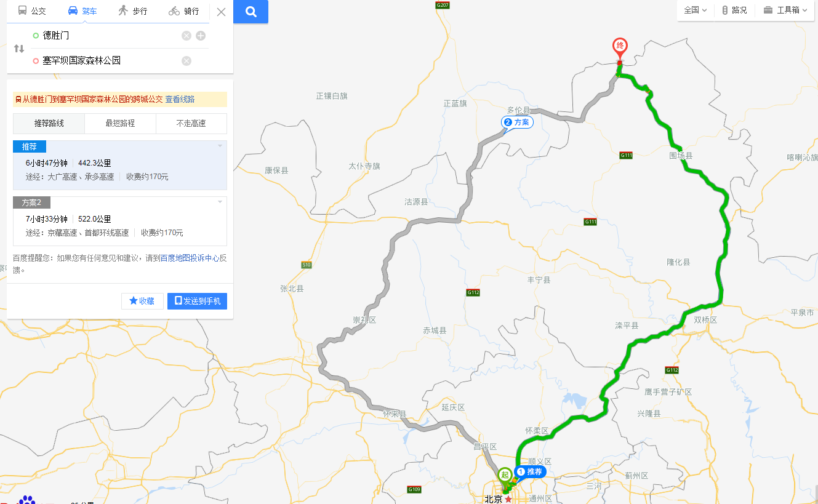The image size is (818, 504).
Task: Clear the 塞罕坝国家森林公园 destination field
Action: (x=186, y=60)
